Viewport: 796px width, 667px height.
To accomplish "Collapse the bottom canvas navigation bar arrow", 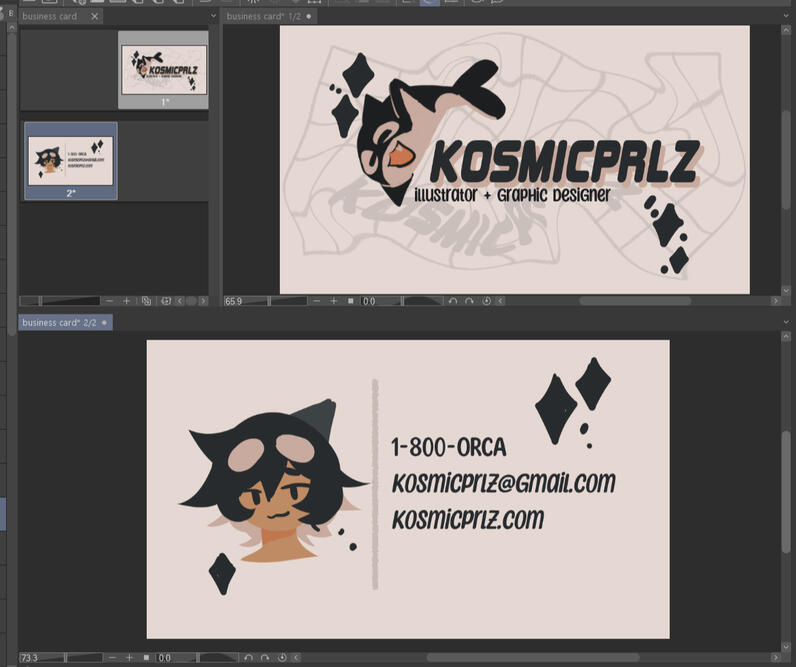I will 296,657.
